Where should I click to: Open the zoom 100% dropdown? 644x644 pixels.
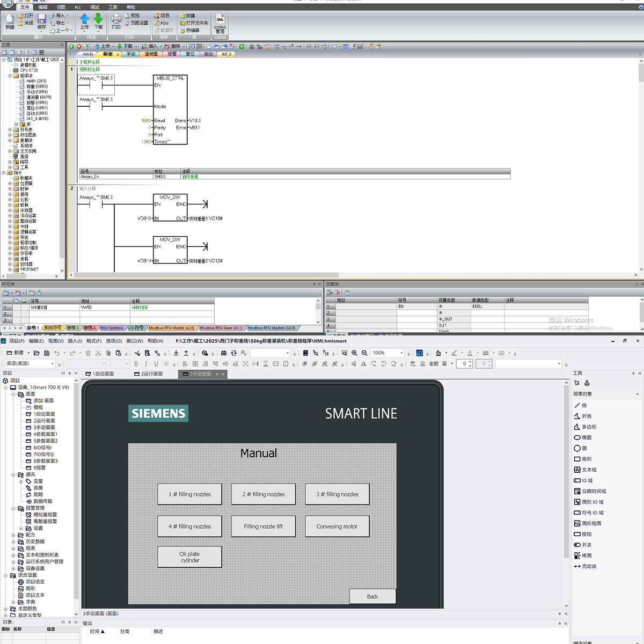[x=401, y=353]
